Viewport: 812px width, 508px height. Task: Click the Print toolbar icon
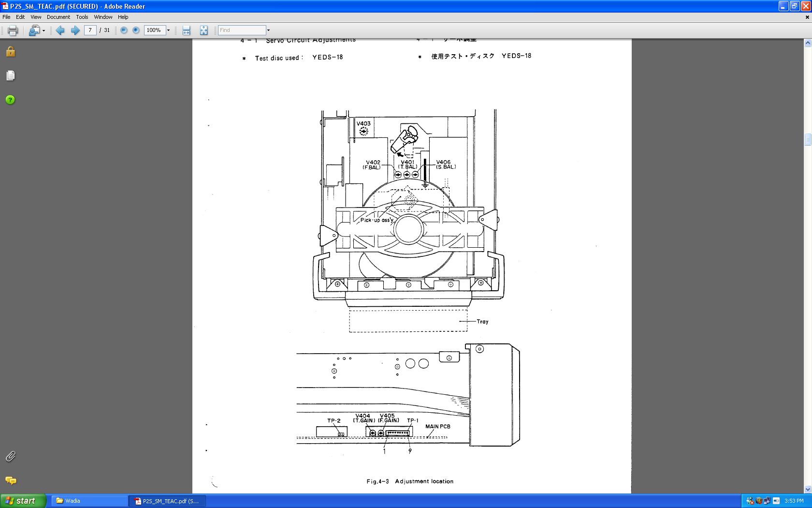pyautogui.click(x=13, y=30)
